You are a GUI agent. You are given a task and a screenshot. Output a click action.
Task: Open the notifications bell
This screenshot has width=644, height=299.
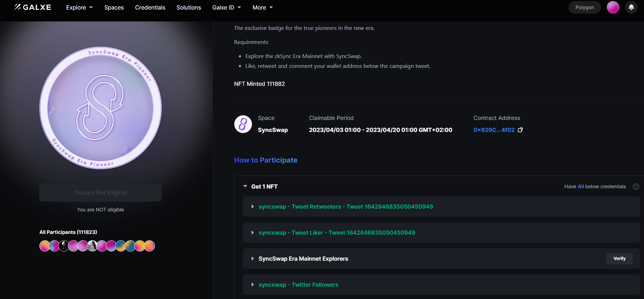pyautogui.click(x=631, y=7)
